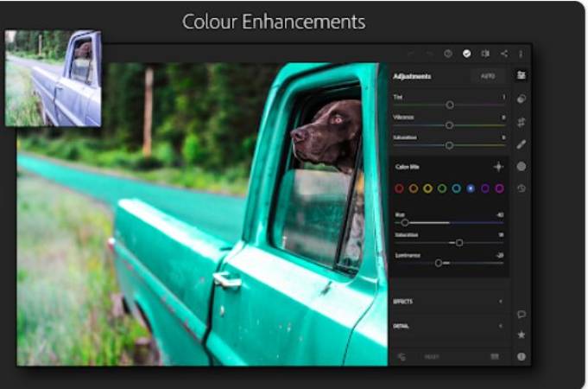588x389 pixels.
Task: Select the Edit sliders panel icon
Action: coord(522,75)
